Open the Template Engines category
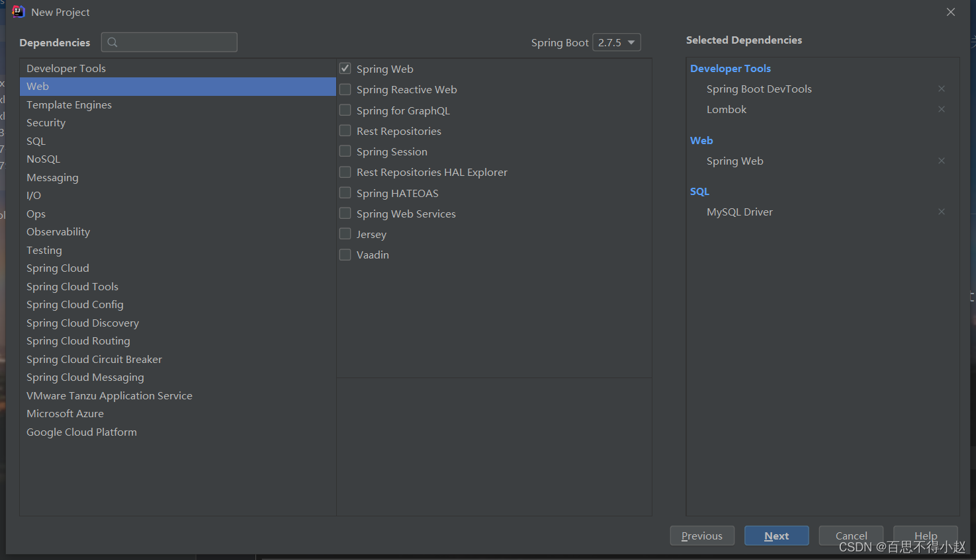This screenshot has height=560, width=976. coord(178,104)
